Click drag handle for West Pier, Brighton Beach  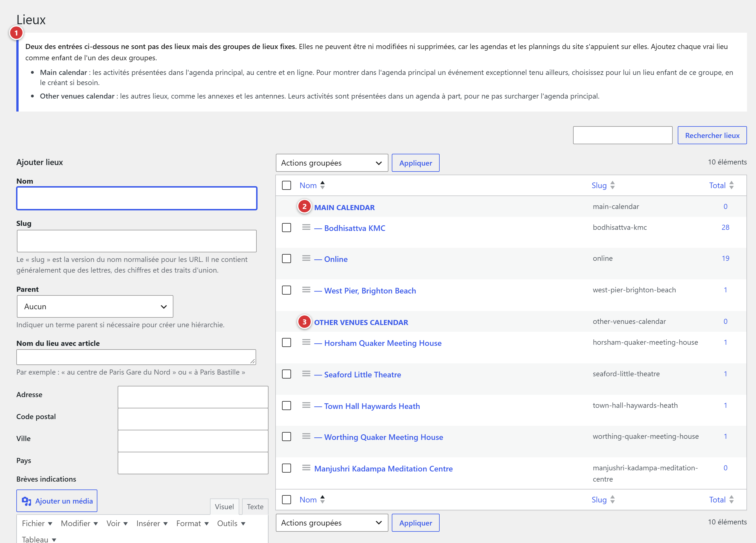306,290
